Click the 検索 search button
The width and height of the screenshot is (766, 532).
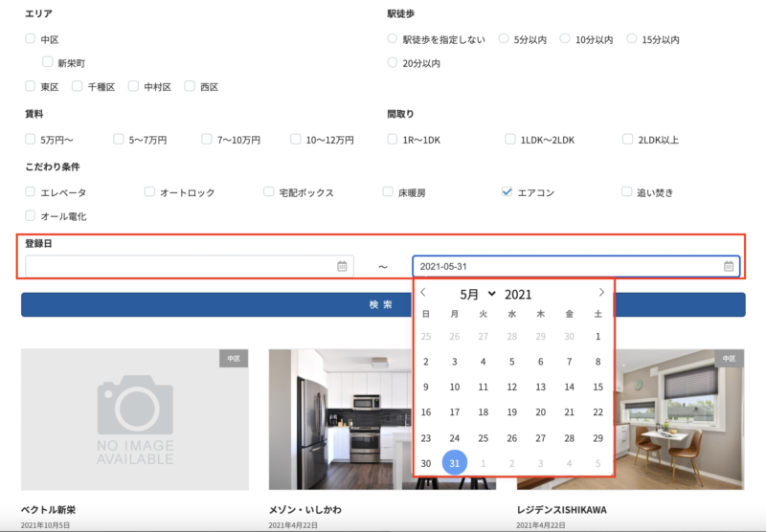(383, 304)
